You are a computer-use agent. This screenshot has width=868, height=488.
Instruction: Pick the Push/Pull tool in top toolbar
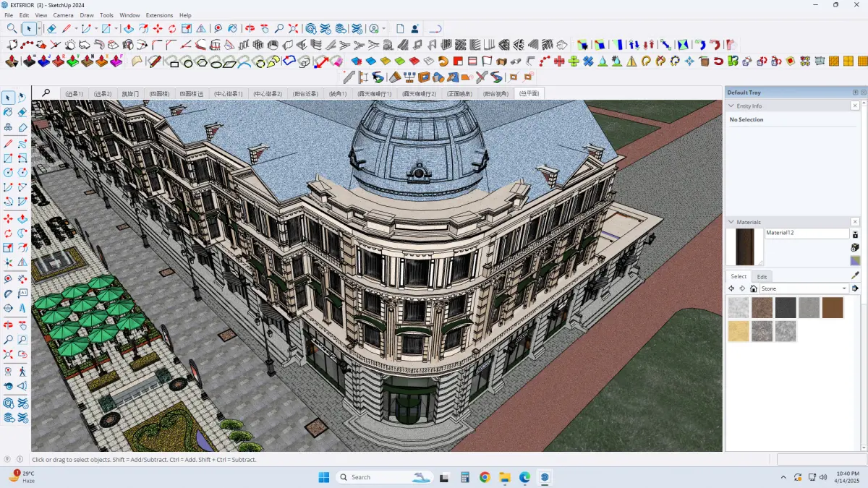pos(128,29)
